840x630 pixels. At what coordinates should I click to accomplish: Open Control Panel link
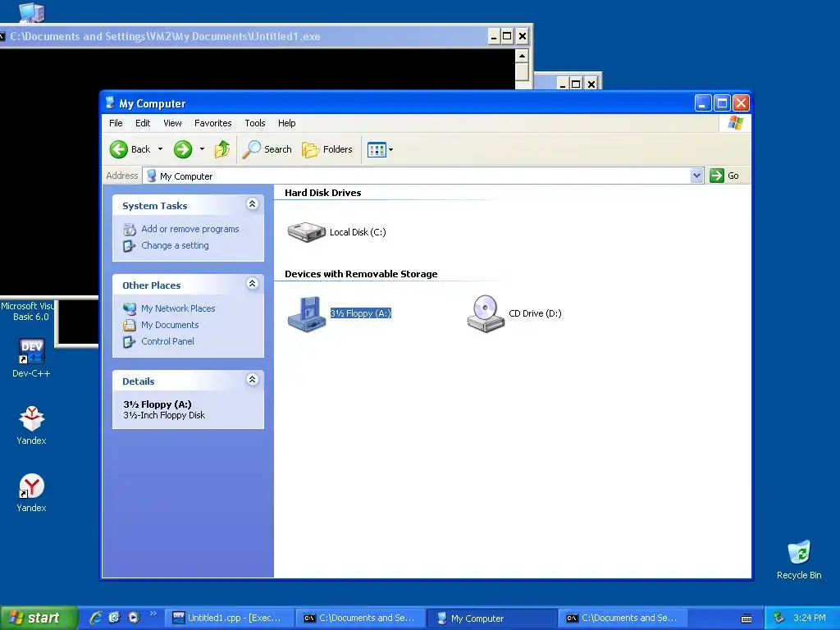167,341
